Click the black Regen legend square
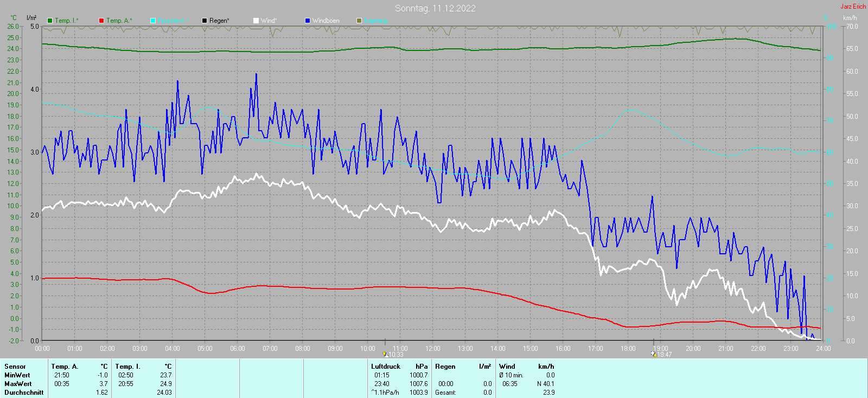This screenshot has height=398, width=868. pyautogui.click(x=205, y=21)
